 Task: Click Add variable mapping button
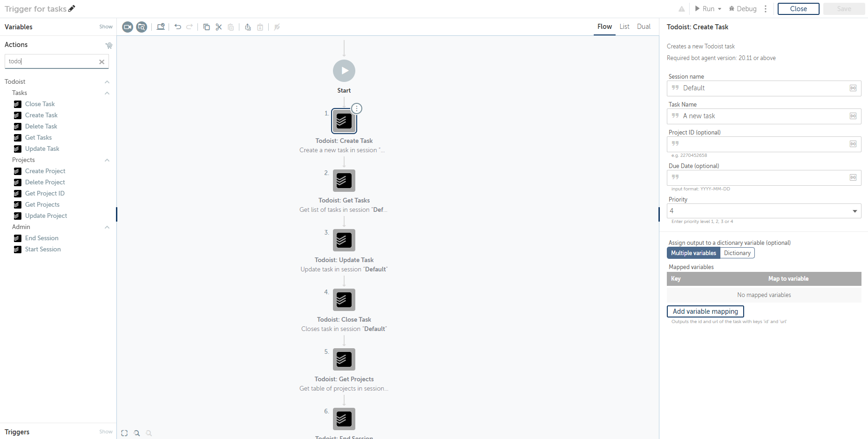click(705, 311)
